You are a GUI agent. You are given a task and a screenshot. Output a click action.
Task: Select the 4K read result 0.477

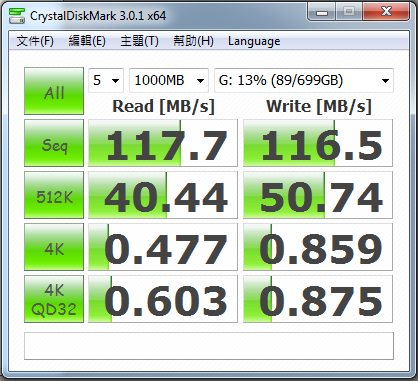163,247
